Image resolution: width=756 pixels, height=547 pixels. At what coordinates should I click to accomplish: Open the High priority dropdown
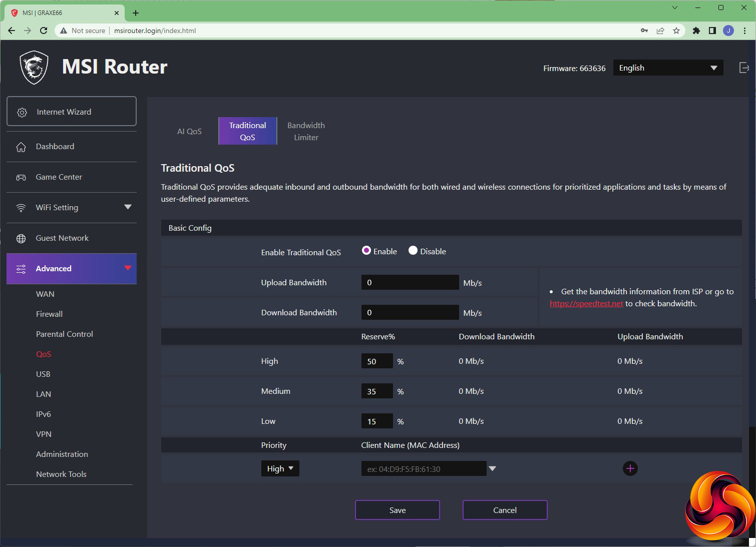(280, 468)
